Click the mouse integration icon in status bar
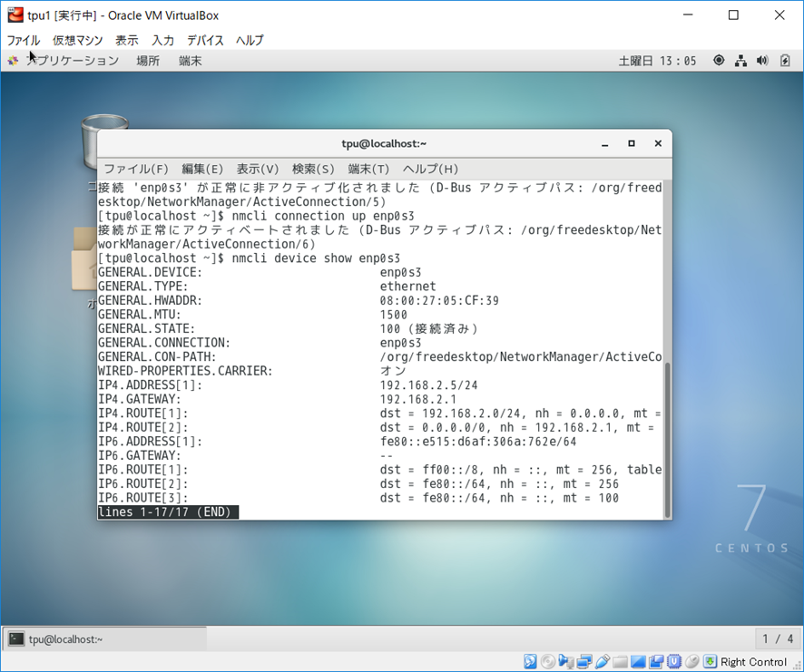This screenshot has height=672, width=804. 692,662
